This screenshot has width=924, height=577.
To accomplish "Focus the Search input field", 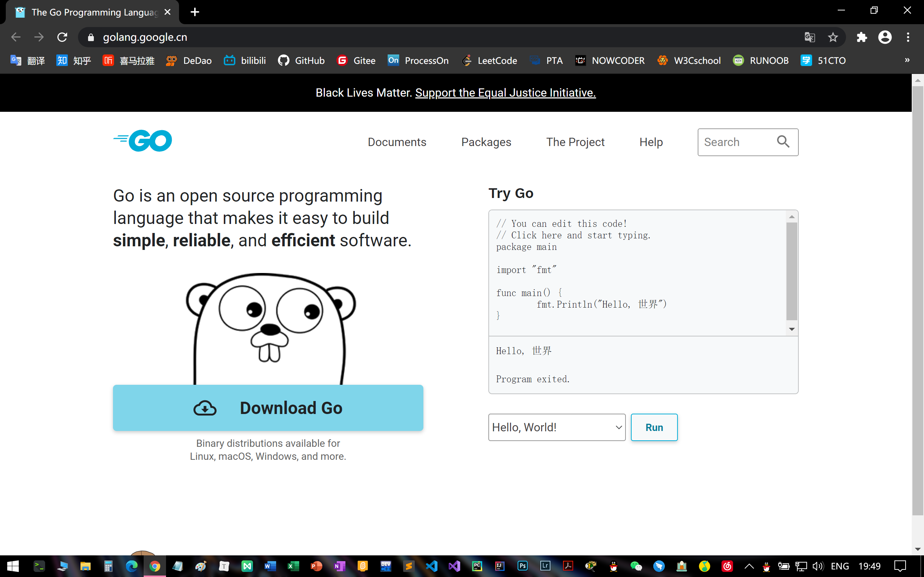I will 735,142.
